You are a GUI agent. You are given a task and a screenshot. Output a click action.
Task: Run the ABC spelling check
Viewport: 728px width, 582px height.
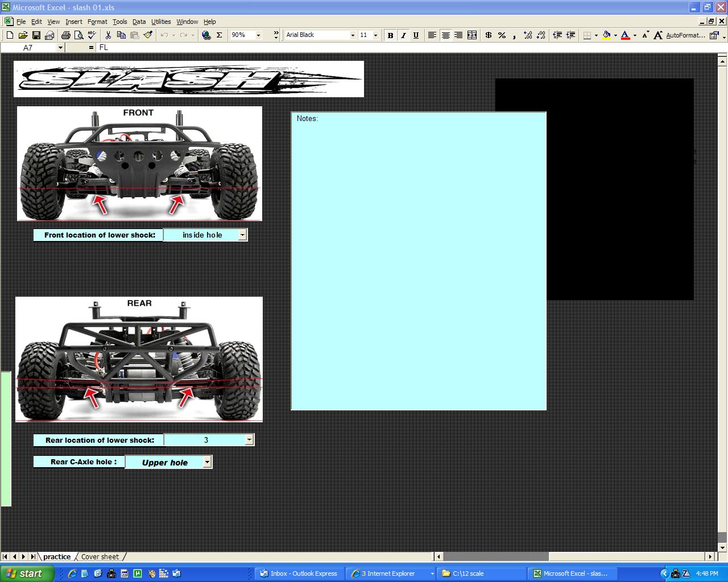pos(92,35)
